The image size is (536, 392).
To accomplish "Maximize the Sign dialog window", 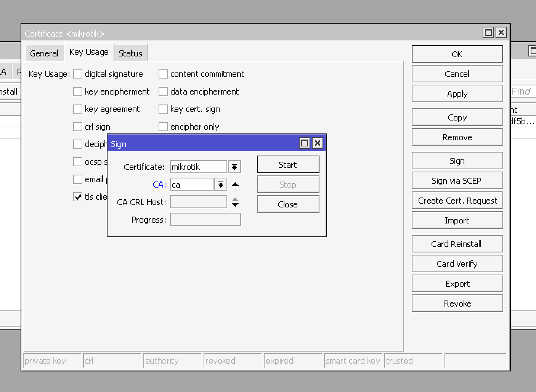I will click(x=304, y=143).
